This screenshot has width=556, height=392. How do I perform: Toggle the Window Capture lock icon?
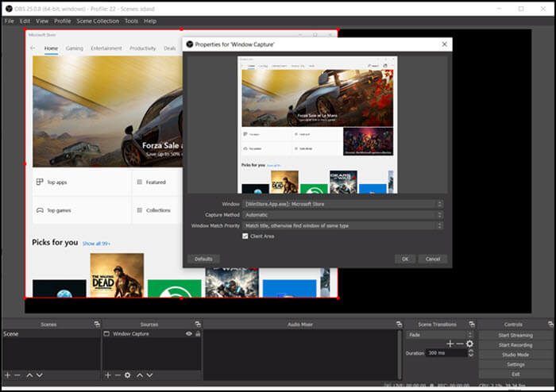click(x=197, y=334)
